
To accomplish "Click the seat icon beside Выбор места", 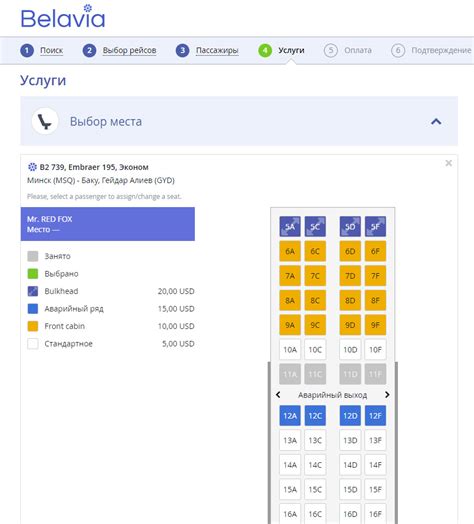I will pyautogui.click(x=45, y=121).
